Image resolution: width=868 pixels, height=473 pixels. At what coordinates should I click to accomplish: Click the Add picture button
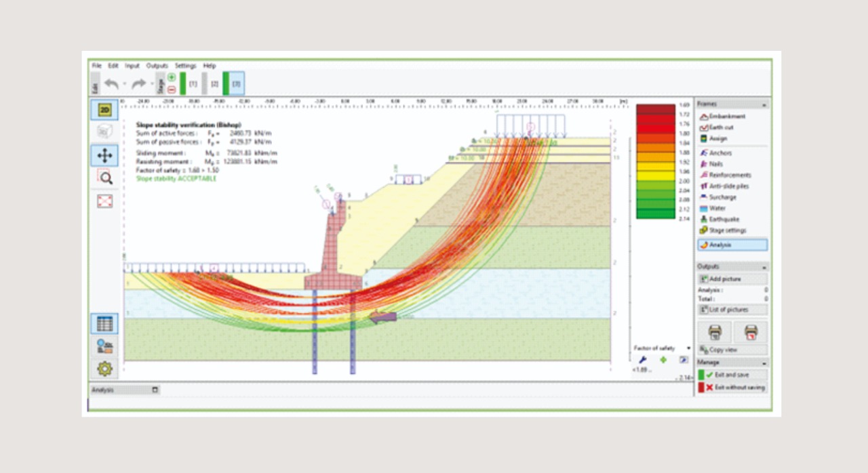[732, 279]
